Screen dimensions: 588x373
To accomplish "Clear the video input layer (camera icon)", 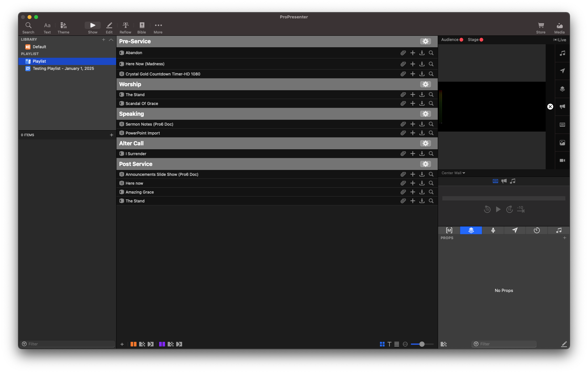I will [x=562, y=160].
